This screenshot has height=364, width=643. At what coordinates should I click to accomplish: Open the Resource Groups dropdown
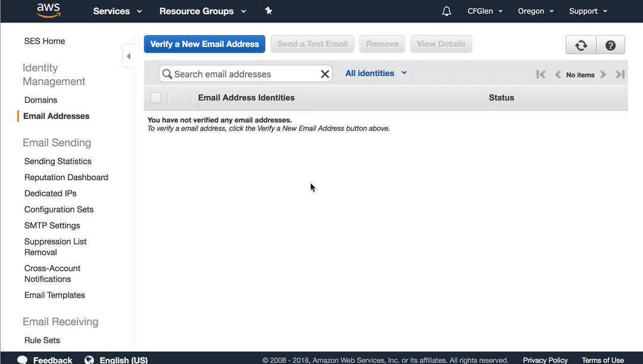coord(202,11)
